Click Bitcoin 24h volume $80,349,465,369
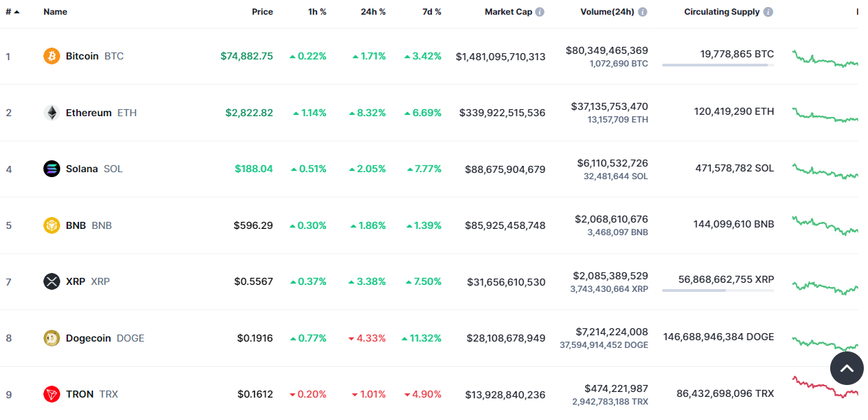The image size is (868, 420). 607,50
